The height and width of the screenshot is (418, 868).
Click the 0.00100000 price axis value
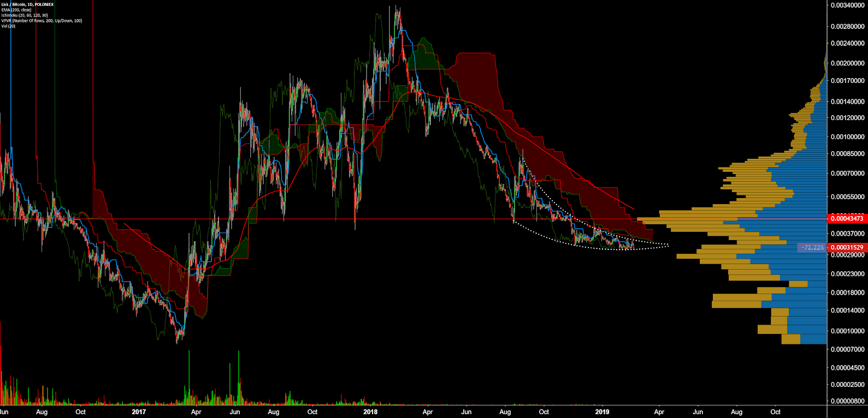pos(848,137)
